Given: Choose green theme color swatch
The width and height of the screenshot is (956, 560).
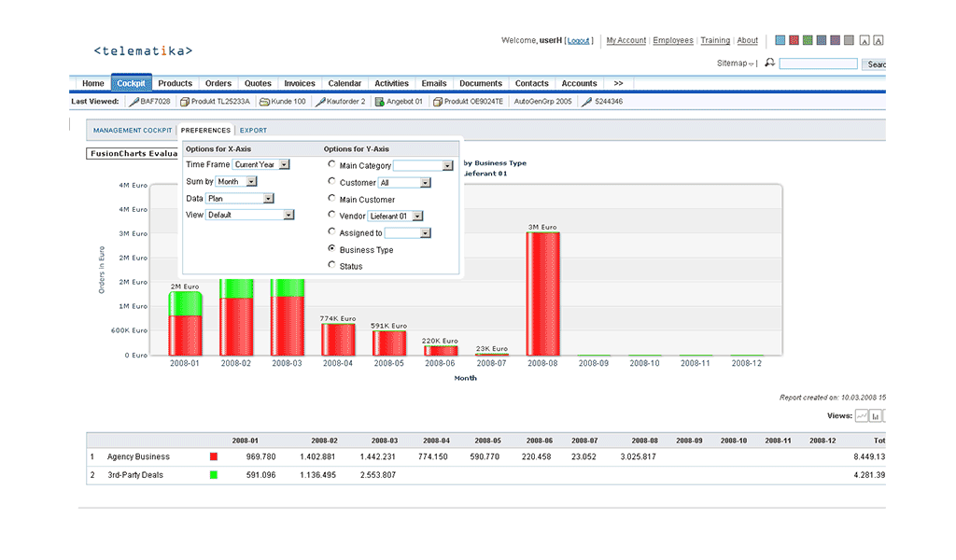Looking at the screenshot, I should (808, 40).
